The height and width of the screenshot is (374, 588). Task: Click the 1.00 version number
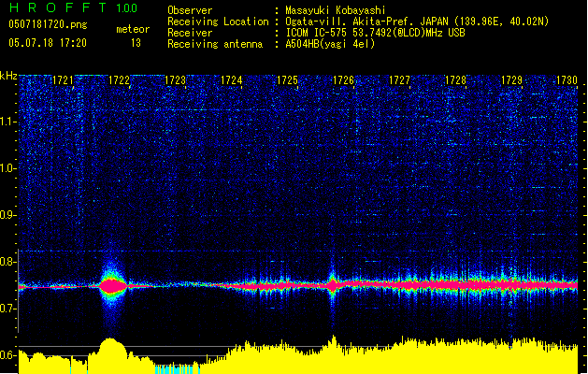point(127,7)
